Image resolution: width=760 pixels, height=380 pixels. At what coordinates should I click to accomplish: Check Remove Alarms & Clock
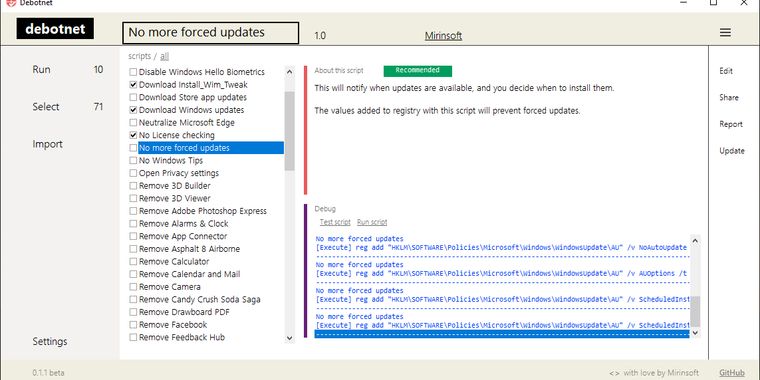(x=133, y=223)
